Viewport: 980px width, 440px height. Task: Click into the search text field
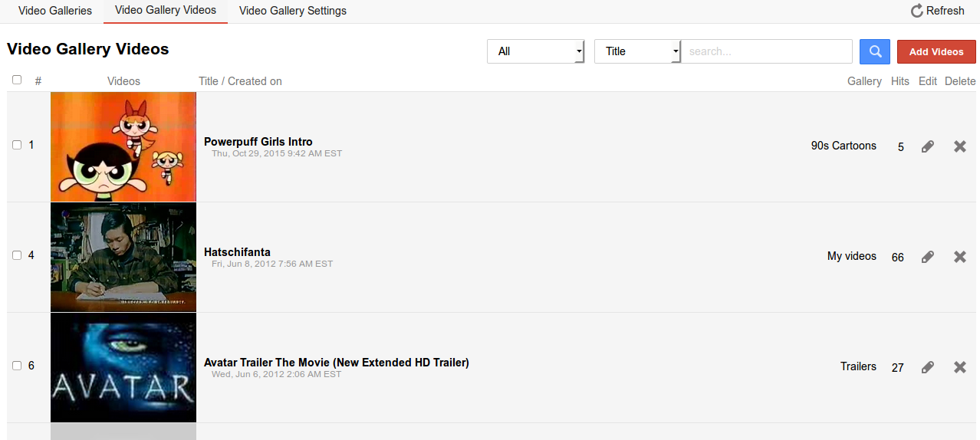767,51
